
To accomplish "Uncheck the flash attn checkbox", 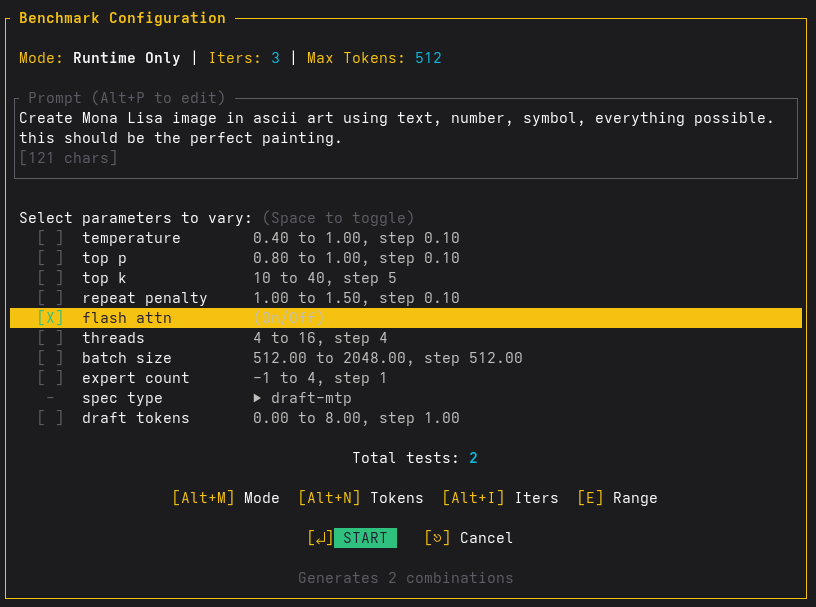I will tap(50, 318).
